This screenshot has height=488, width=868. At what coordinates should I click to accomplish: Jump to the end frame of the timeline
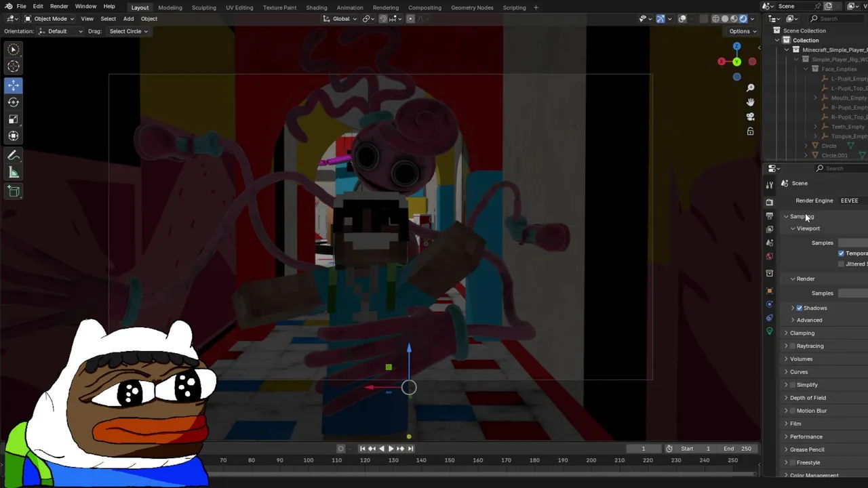point(410,449)
